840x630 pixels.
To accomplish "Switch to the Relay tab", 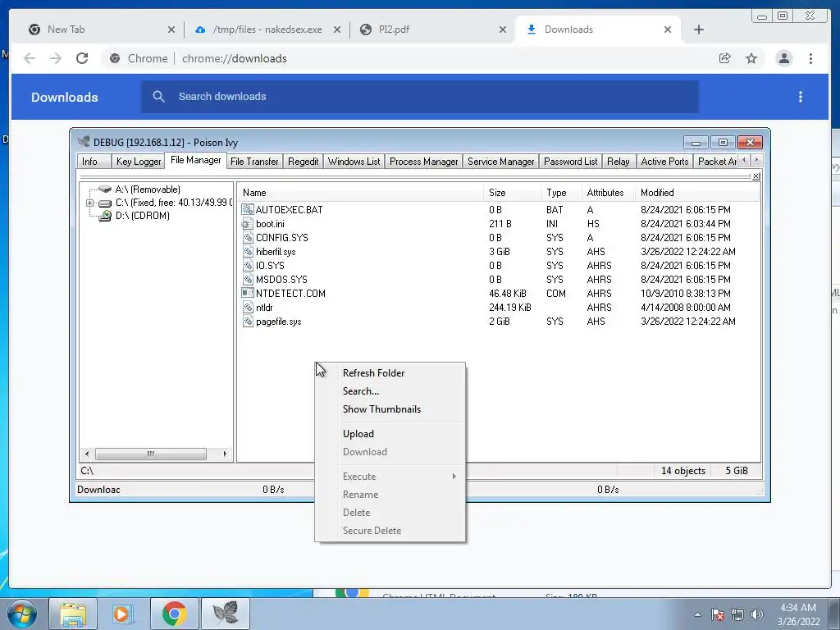I will point(619,162).
